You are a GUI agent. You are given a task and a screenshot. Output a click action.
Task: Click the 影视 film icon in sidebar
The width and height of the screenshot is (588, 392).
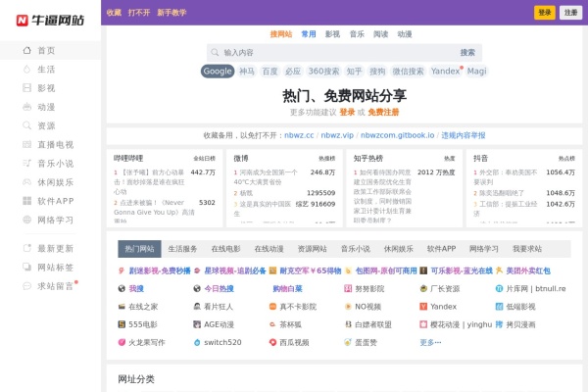[25, 88]
